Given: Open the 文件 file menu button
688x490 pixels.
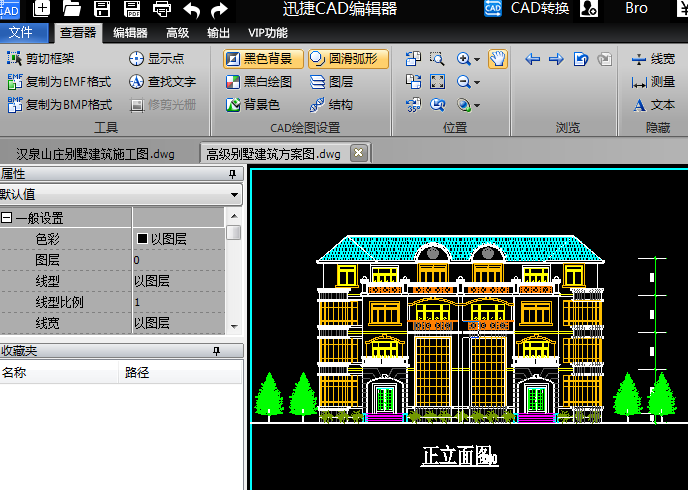Looking at the screenshot, I should pyautogui.click(x=24, y=33).
